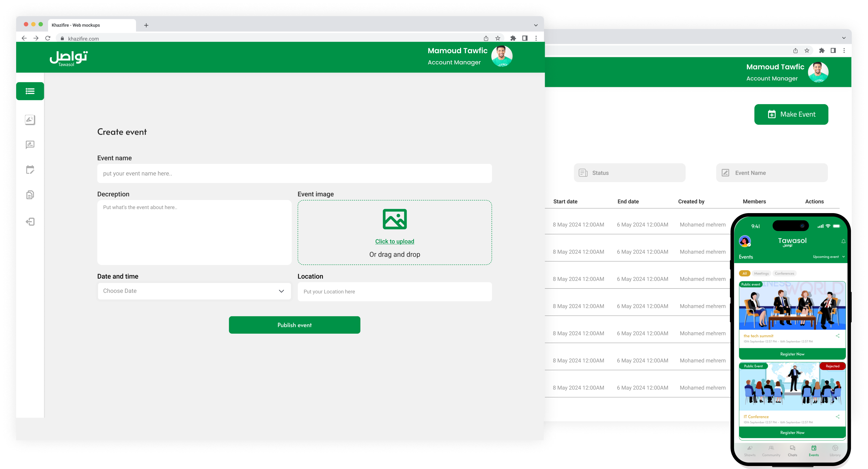Click the Decreption text area
Screen dimensions: 868x469
point(194,232)
